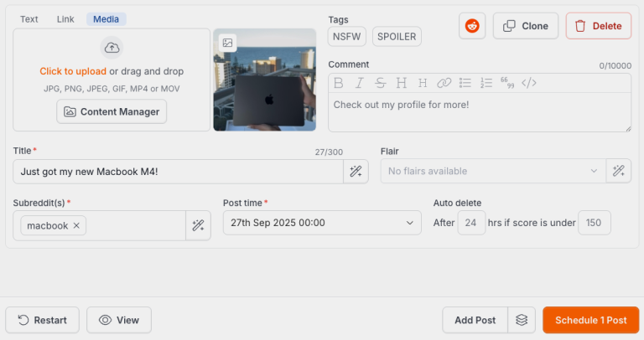This screenshot has height=340, width=644.
Task: Insert code block in comment
Action: coord(528,82)
